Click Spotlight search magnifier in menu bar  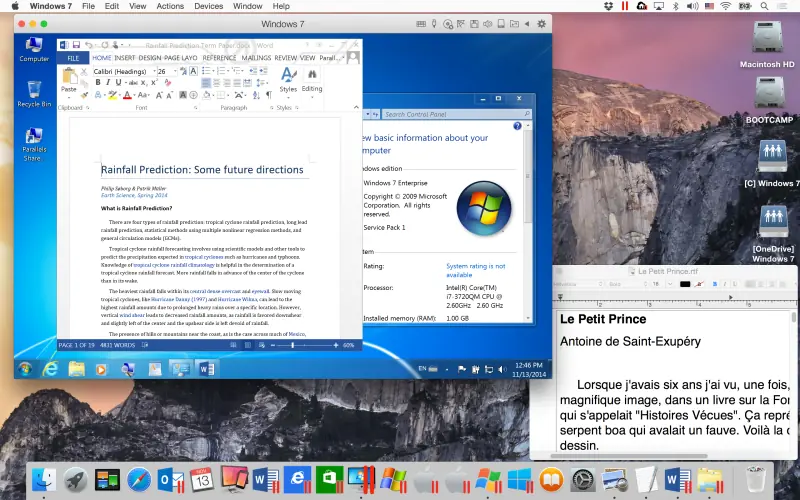click(764, 6)
